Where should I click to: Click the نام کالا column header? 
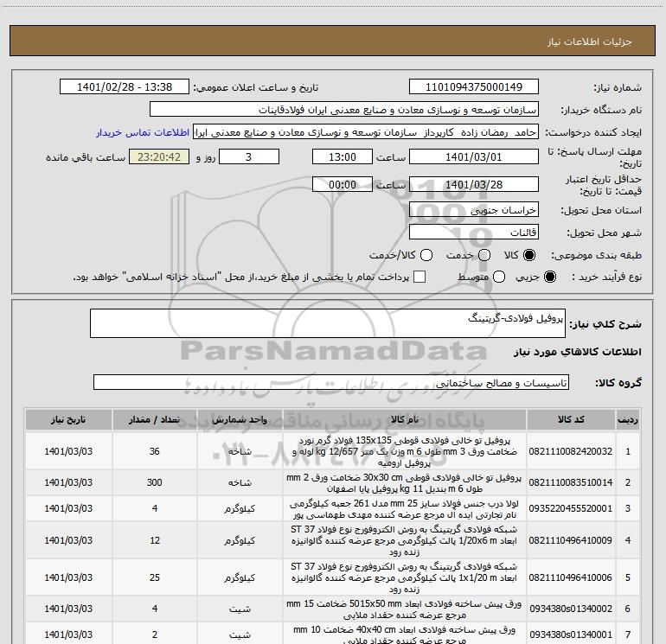[405, 420]
